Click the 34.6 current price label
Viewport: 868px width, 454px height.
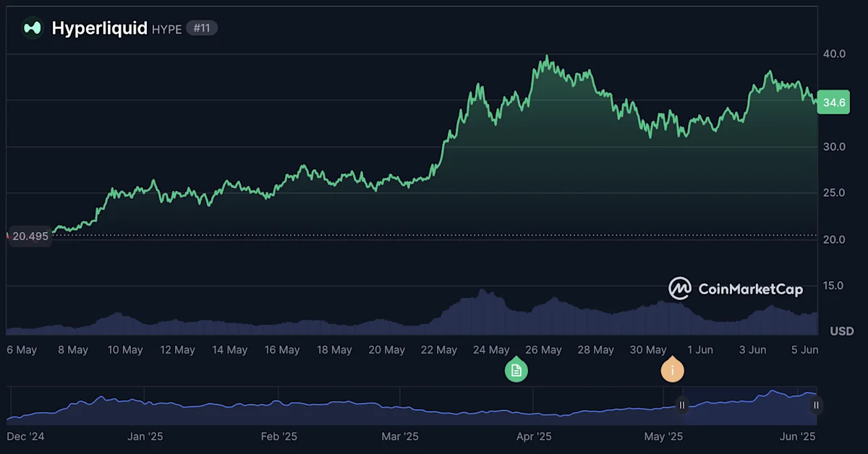[x=834, y=103]
